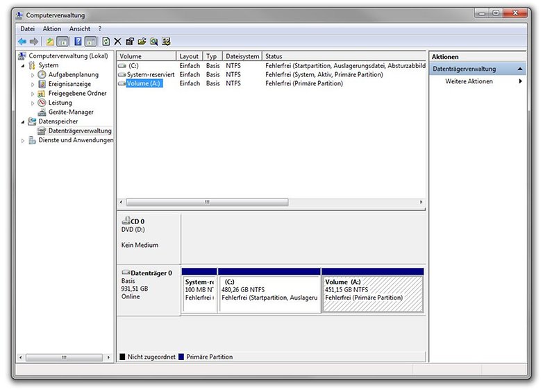Image resolution: width=543 pixels, height=392 pixels.
Task: Open the Aktion menu
Action: click(52, 28)
